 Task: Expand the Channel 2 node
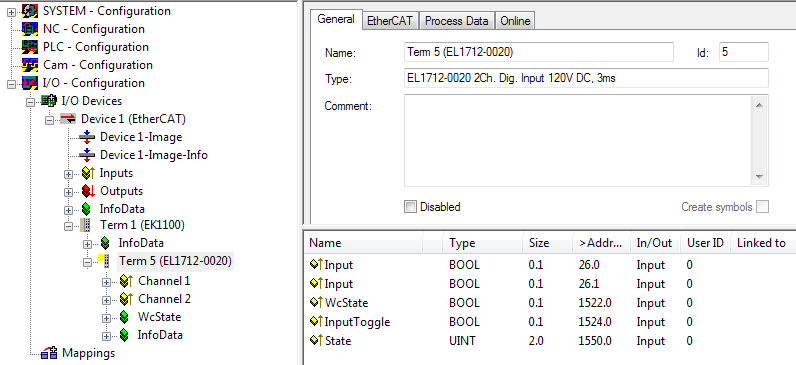coord(106,300)
